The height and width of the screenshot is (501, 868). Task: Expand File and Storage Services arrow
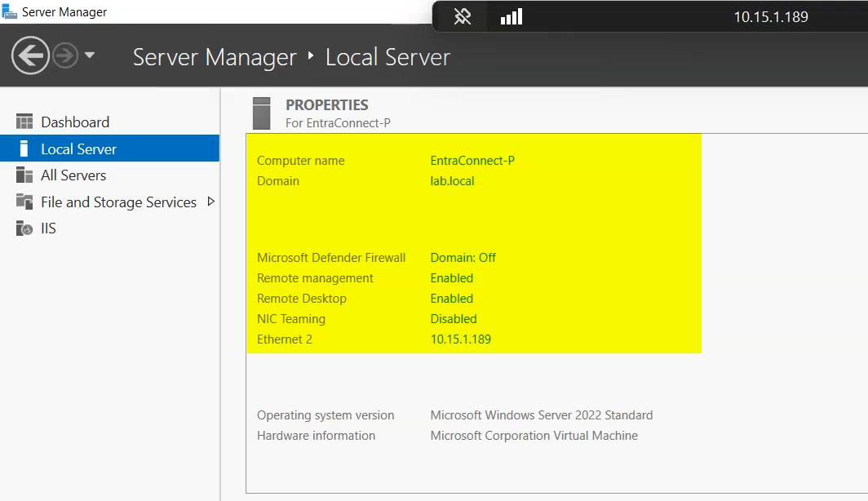[211, 202]
